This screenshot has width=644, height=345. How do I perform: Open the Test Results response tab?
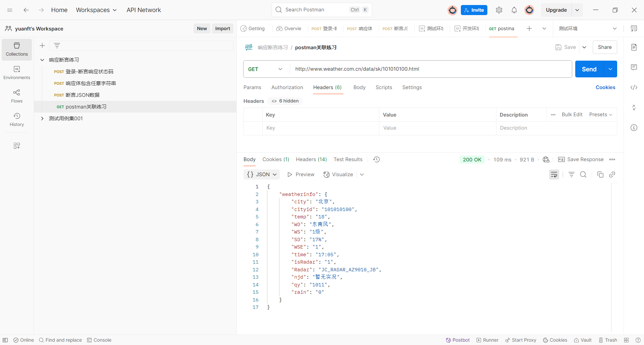[x=348, y=159]
